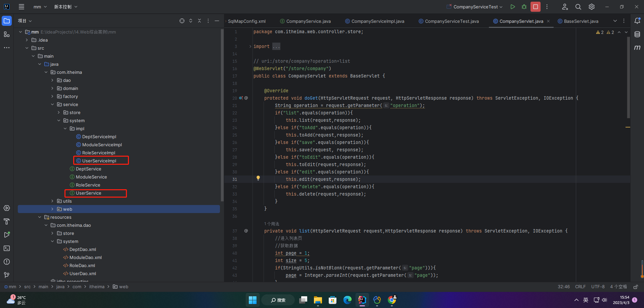Viewport: 644px width, 308px height.
Task: Select the web package row
Action: (x=119, y=209)
